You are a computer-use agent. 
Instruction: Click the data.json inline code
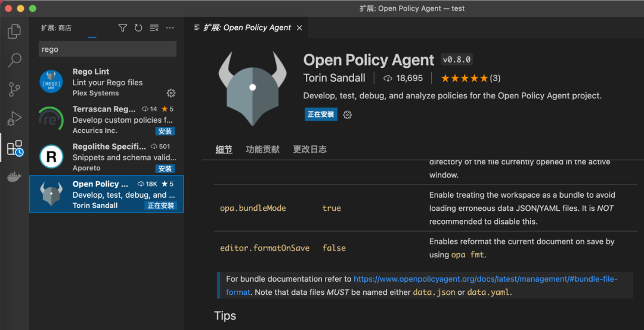point(434,292)
